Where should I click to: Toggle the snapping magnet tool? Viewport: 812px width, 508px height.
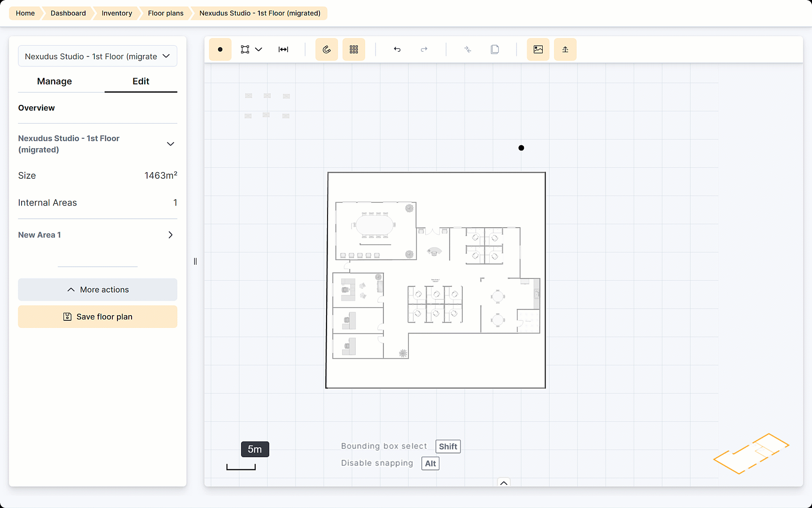pyautogui.click(x=327, y=49)
